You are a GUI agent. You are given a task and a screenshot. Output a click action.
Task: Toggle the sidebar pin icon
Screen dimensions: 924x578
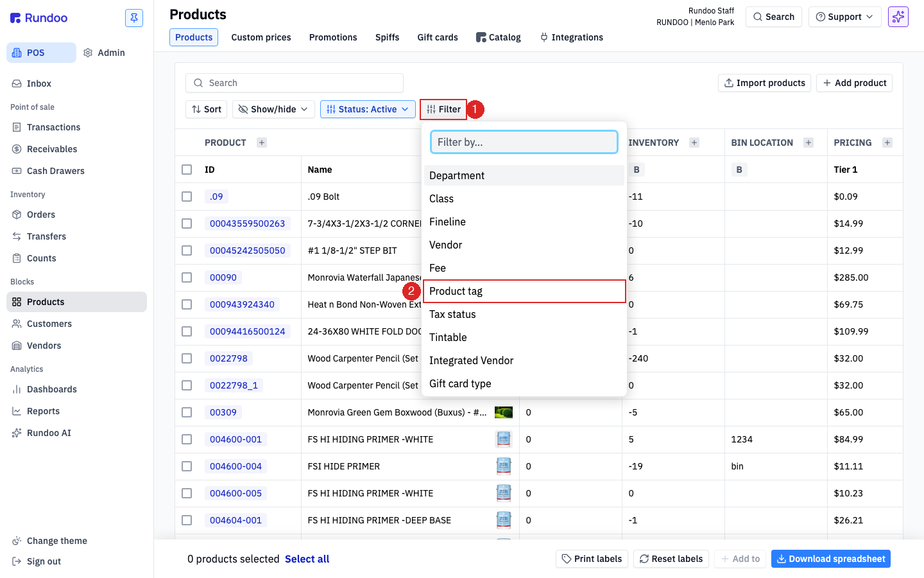pos(134,18)
